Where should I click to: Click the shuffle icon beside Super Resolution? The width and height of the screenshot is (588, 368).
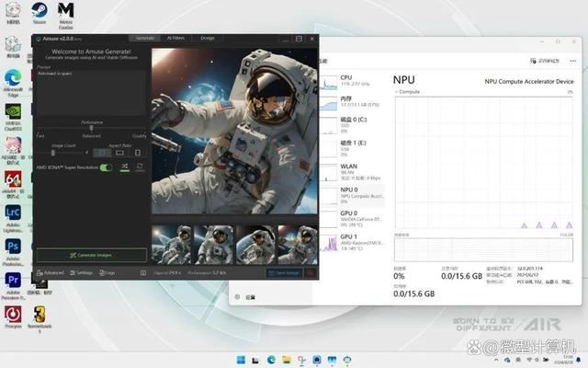click(x=125, y=167)
